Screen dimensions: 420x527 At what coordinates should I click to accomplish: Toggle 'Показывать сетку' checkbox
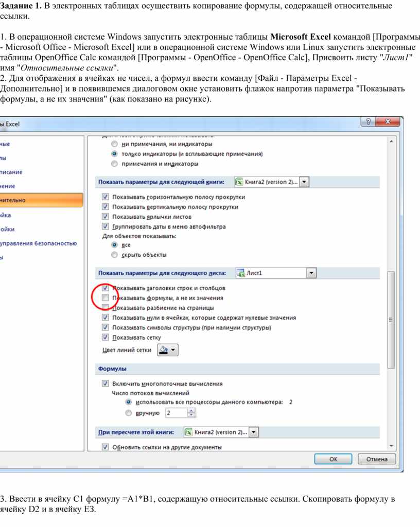[x=105, y=337]
